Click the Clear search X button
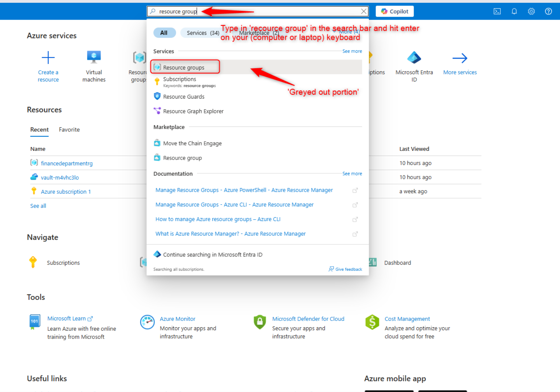 pos(364,11)
